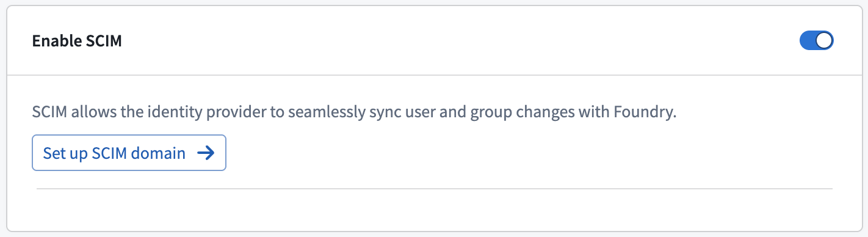This screenshot has width=868, height=237.
Task: Click the white knob of the SCIM toggle
Action: click(824, 41)
